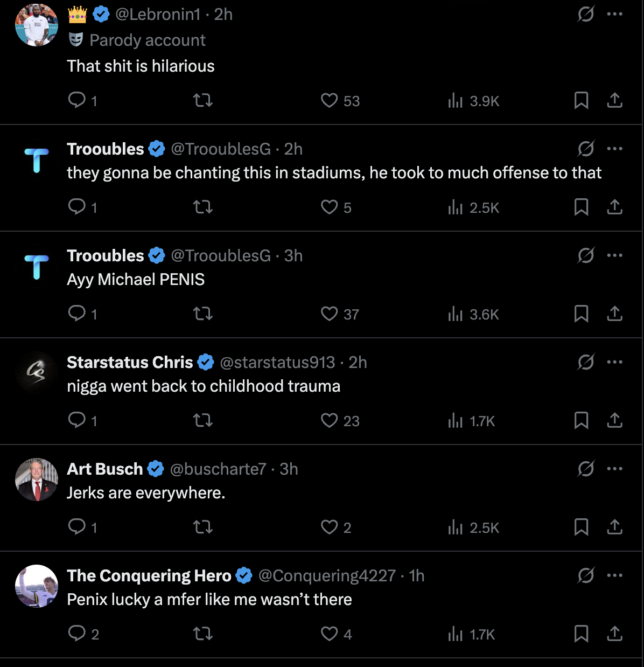Open the 3h timestamp on 'Ayy Michael' post

[293, 255]
